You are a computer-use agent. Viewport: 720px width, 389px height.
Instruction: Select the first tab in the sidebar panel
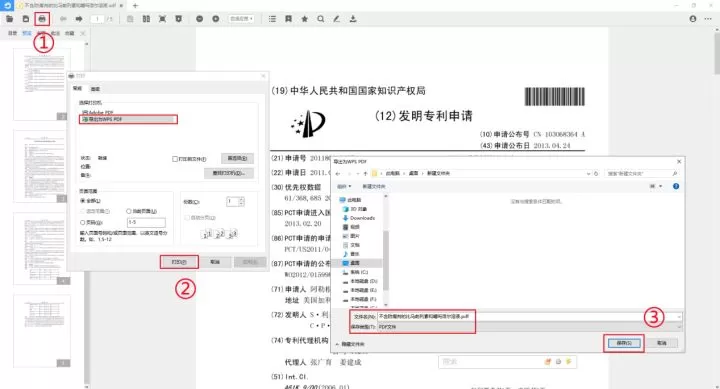coord(12,34)
